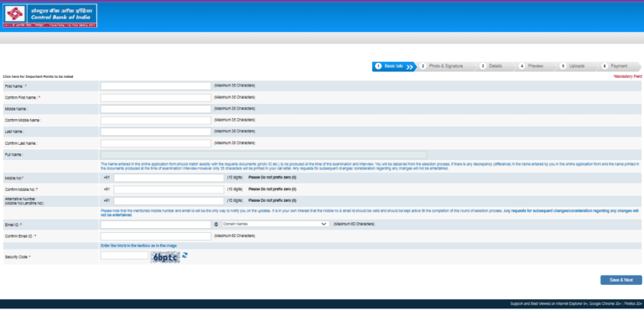This screenshot has height=321, width=644.
Task: Focus the Security Code text box
Action: tap(124, 256)
